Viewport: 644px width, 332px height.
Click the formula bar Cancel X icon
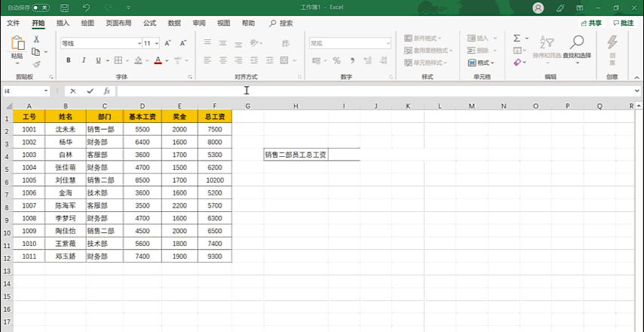(x=73, y=91)
